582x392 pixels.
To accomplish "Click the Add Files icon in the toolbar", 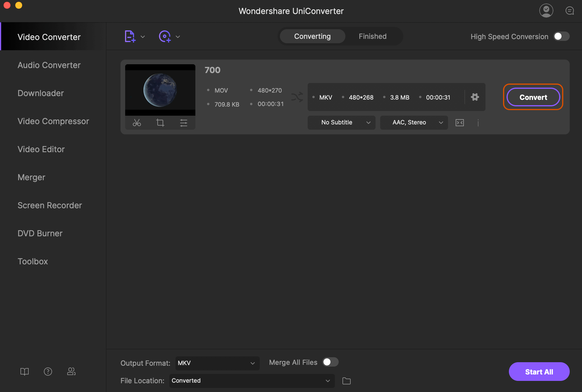I will tap(130, 36).
